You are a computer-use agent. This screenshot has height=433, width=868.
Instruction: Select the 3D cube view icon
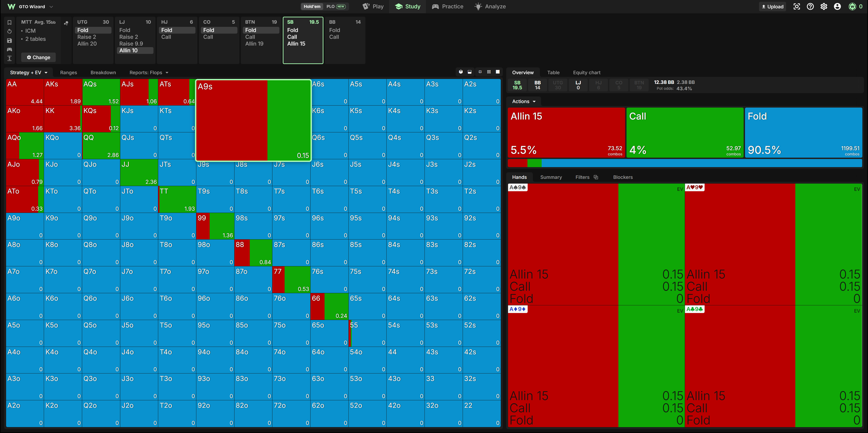tap(461, 72)
